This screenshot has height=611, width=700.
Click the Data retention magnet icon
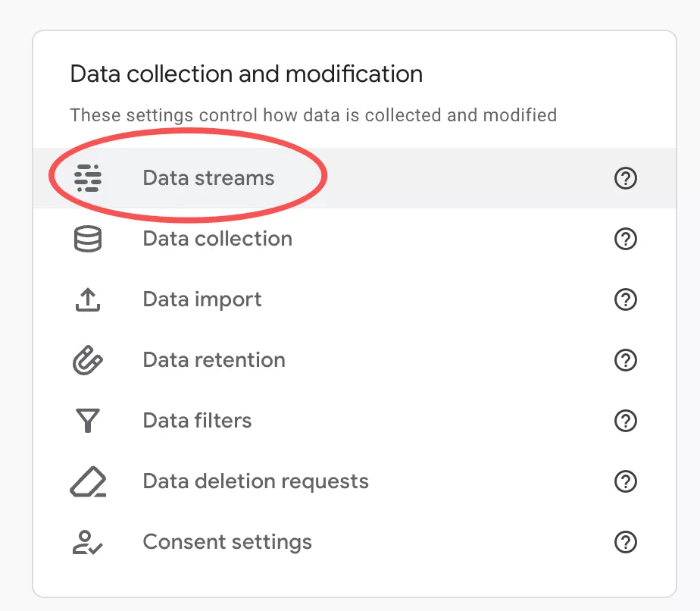[x=88, y=360]
